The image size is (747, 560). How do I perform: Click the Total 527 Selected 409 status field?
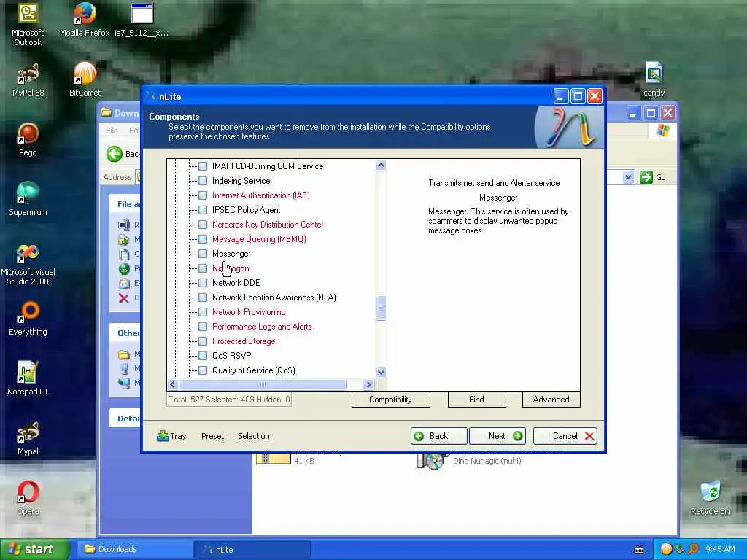pos(229,400)
